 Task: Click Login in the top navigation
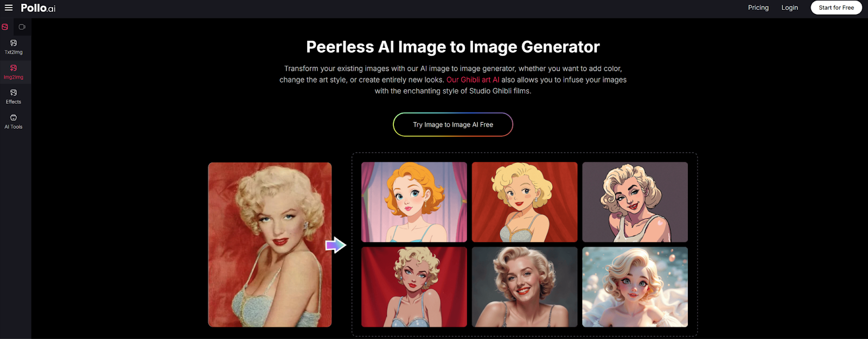coord(789,8)
